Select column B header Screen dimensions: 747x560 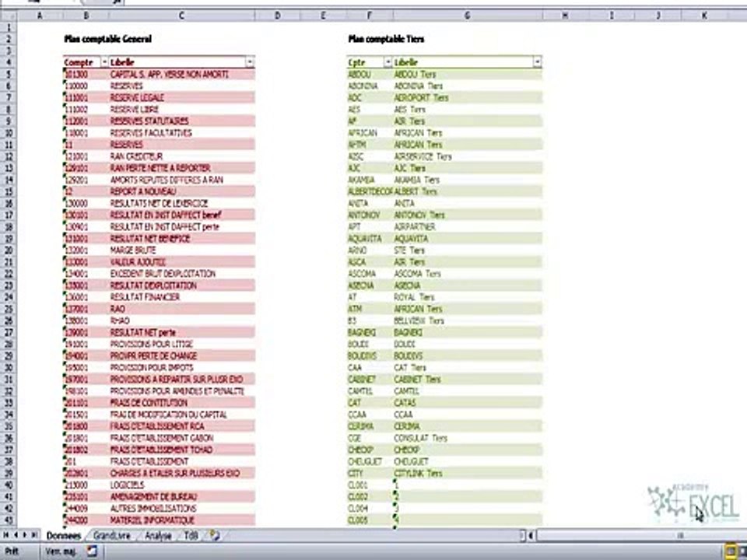(x=86, y=16)
